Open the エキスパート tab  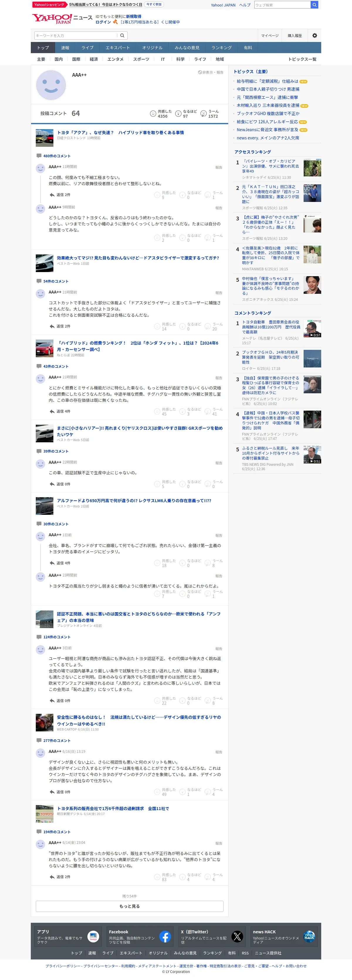tap(117, 48)
